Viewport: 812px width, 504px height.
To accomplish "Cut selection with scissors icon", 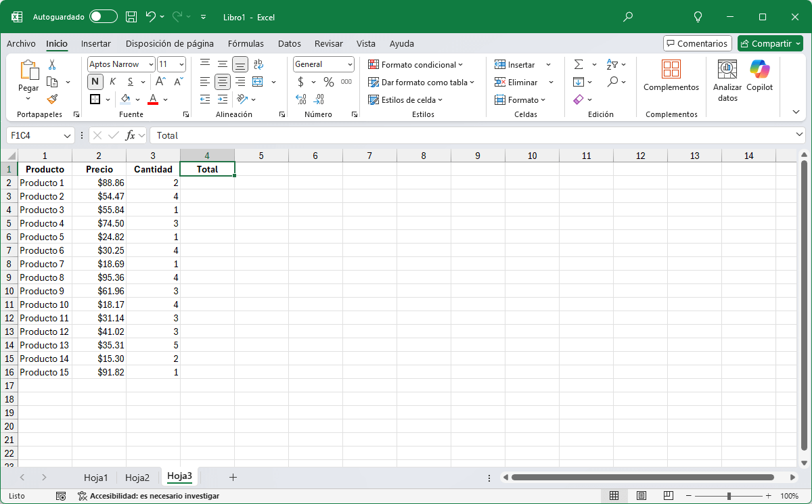I will (52, 65).
